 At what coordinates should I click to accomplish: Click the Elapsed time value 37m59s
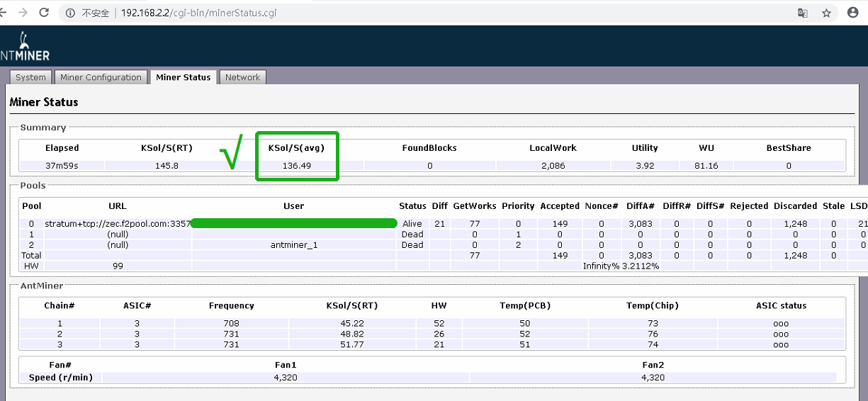[62, 166]
